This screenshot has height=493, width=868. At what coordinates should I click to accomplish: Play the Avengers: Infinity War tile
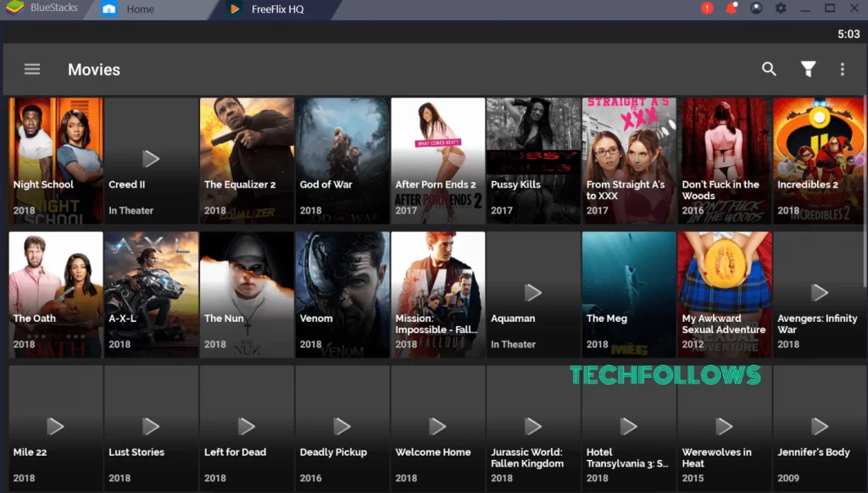(819, 295)
